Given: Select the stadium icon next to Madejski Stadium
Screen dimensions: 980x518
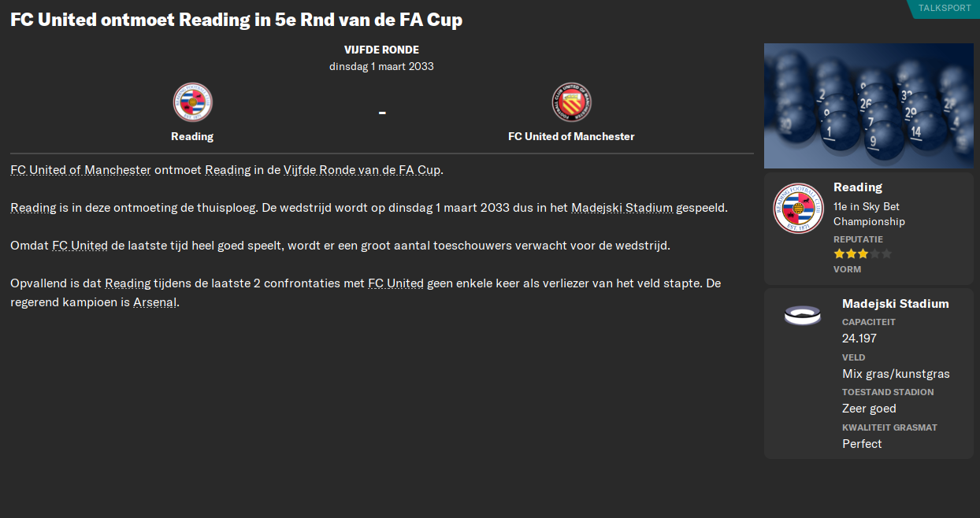Looking at the screenshot, I should coord(803,316).
